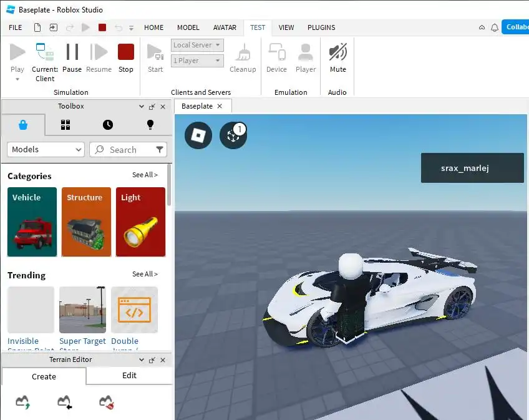529x420 pixels.
Task: Expand the Play button dropdown arrow
Action: pyautogui.click(x=17, y=79)
